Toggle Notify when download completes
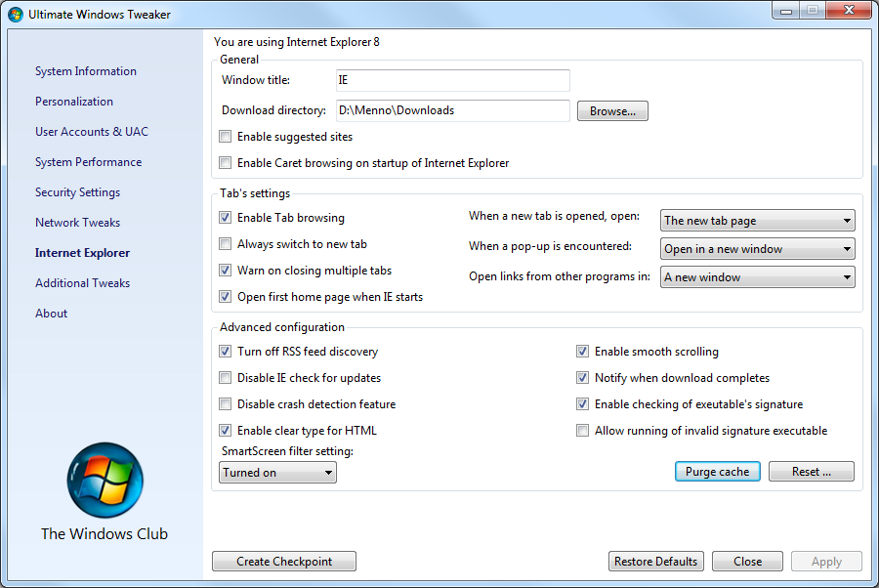Viewport: 879px width, 588px height. pos(583,378)
